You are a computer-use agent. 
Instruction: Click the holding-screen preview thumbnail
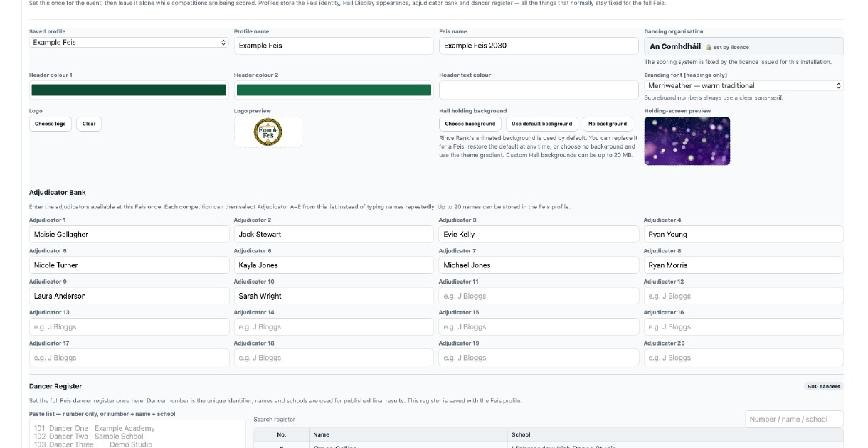pos(687,141)
